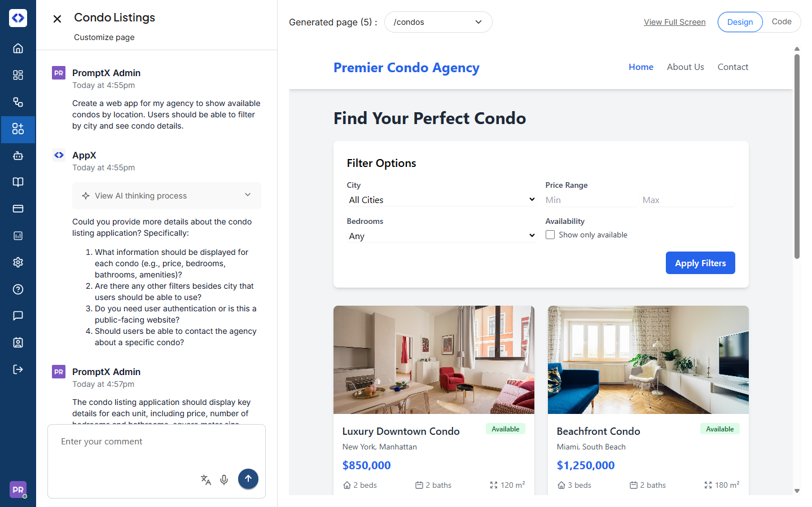This screenshot has width=812, height=507.
Task: Open the Bedrooms Any dropdown
Action: 441,236
